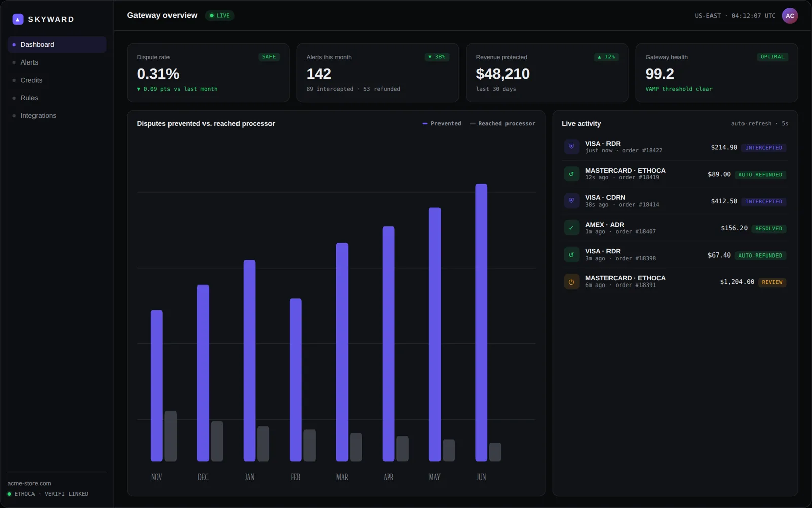The width and height of the screenshot is (812, 508).
Task: Click refund icon on order #18398 row
Action: [x=571, y=255]
